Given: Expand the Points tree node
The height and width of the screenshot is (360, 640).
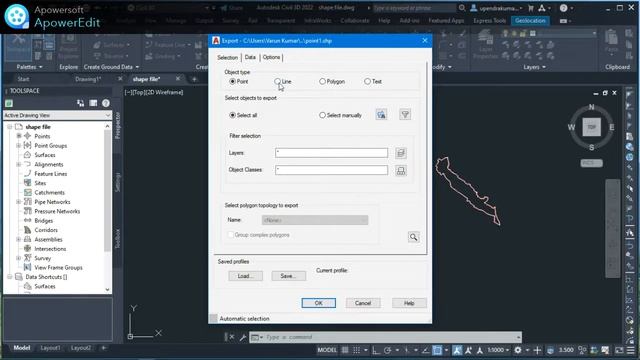Looking at the screenshot, I should [x=18, y=136].
